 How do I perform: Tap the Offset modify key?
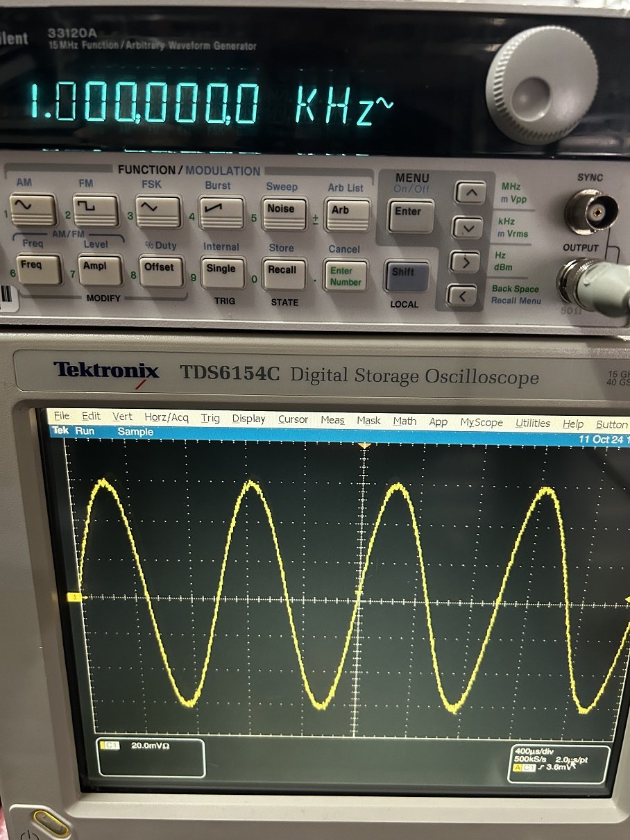point(161,270)
